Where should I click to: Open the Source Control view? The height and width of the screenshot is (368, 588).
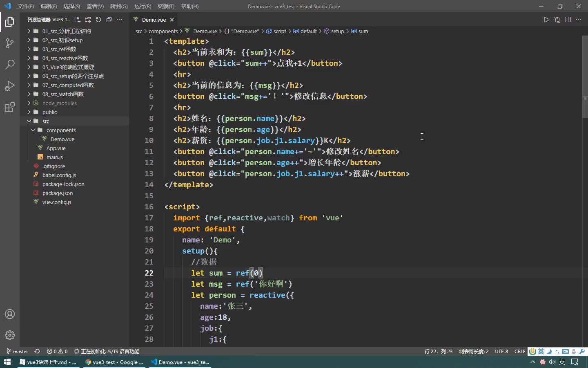[x=10, y=43]
